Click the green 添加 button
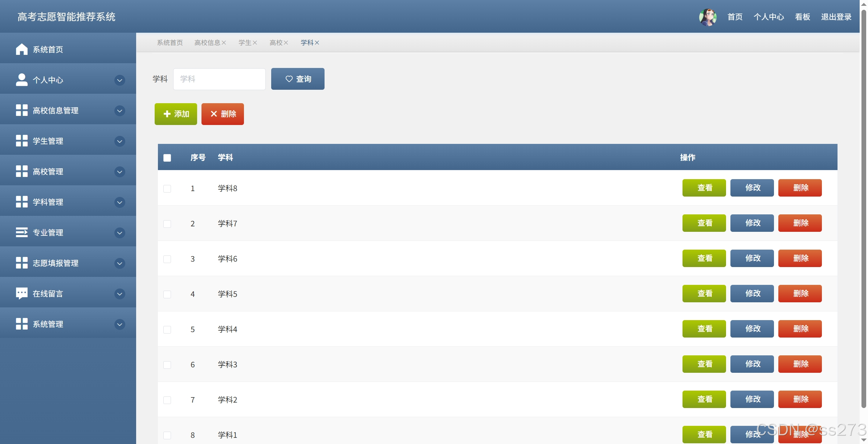Viewport: 868px width, 444px height. click(176, 114)
